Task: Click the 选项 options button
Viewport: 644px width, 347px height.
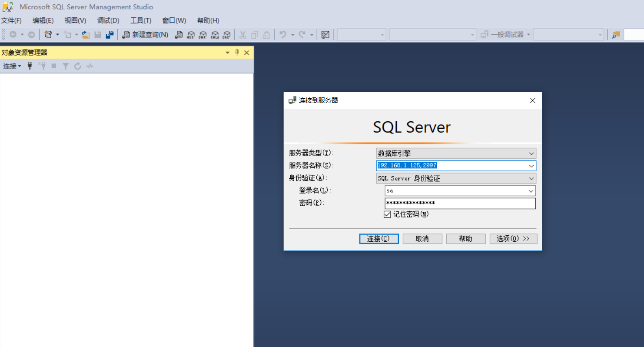Action: [x=513, y=238]
